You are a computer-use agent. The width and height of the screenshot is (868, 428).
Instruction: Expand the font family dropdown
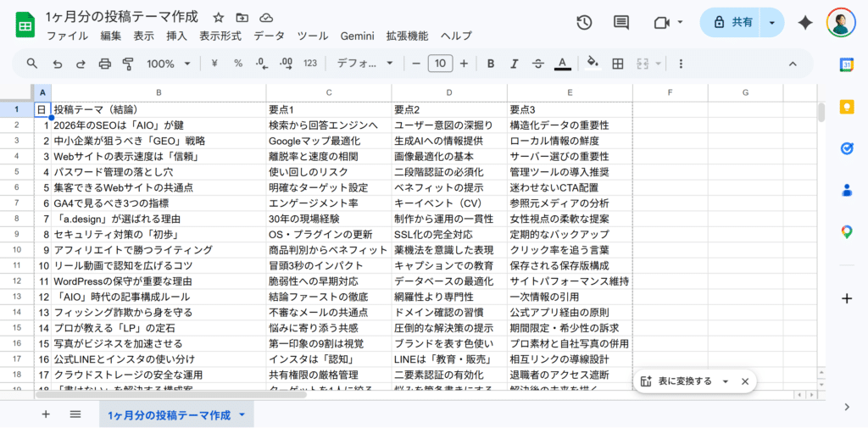[364, 64]
